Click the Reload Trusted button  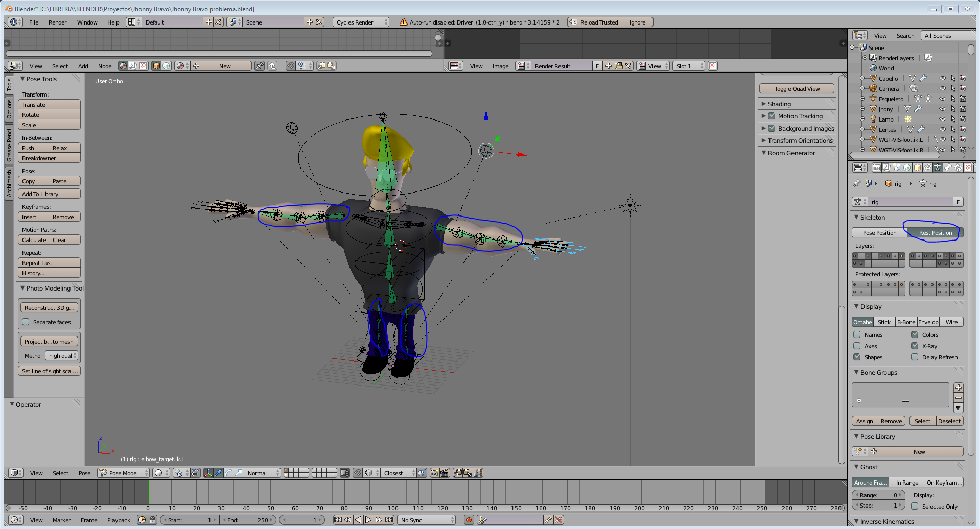[594, 22]
